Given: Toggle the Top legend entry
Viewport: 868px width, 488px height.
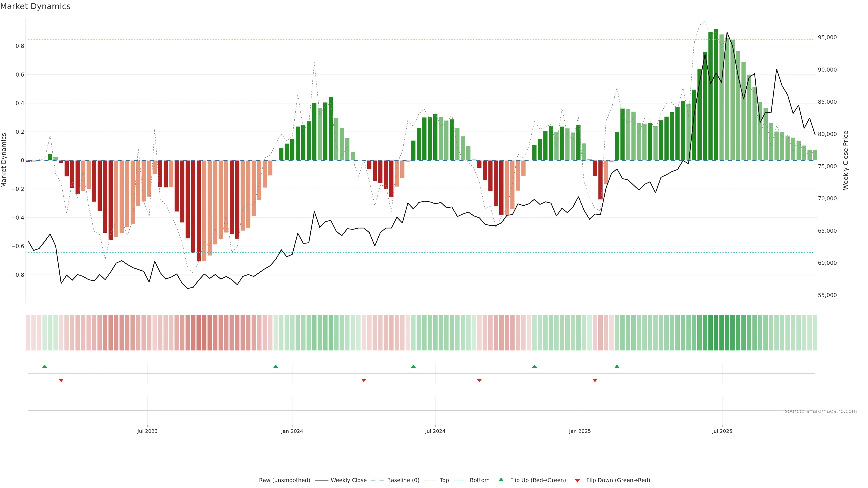Looking at the screenshot, I should coord(444,480).
